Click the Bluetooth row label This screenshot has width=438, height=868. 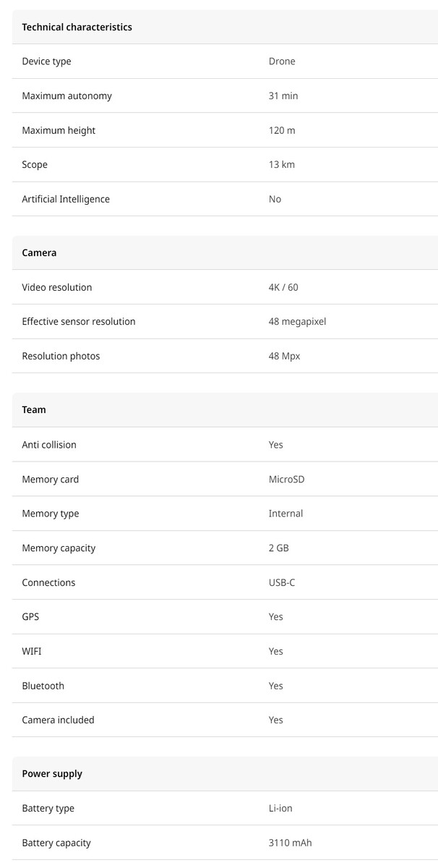(x=43, y=686)
